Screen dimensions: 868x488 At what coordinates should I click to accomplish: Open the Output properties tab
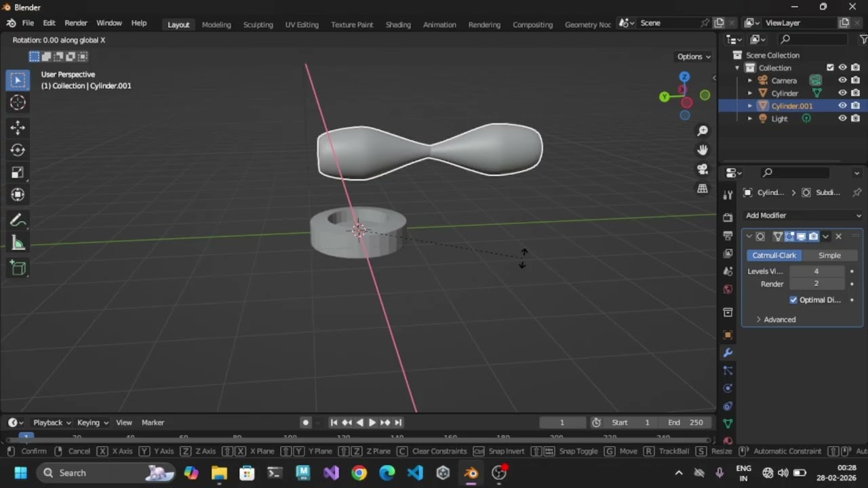[728, 235]
